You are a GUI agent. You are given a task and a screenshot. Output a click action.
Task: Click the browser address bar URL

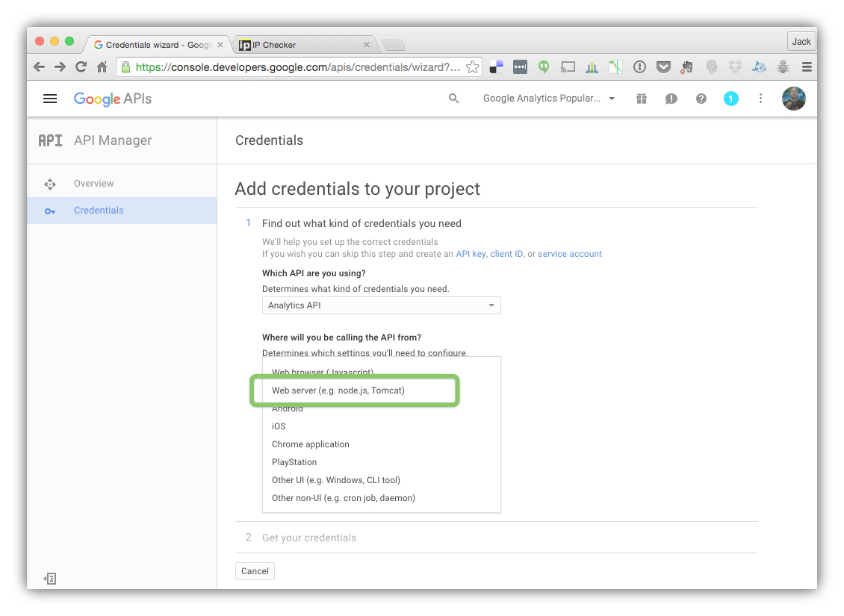click(x=297, y=67)
